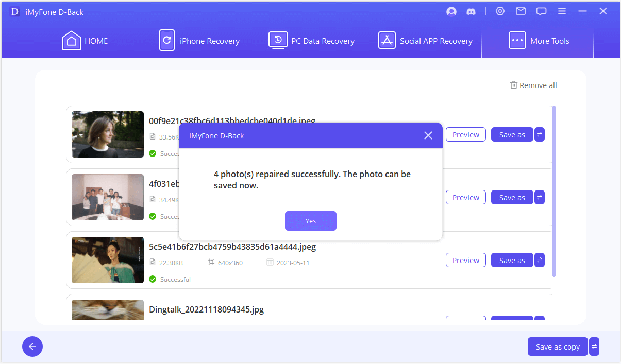
Task: Click the house icon beside HOME
Action: (x=72, y=41)
